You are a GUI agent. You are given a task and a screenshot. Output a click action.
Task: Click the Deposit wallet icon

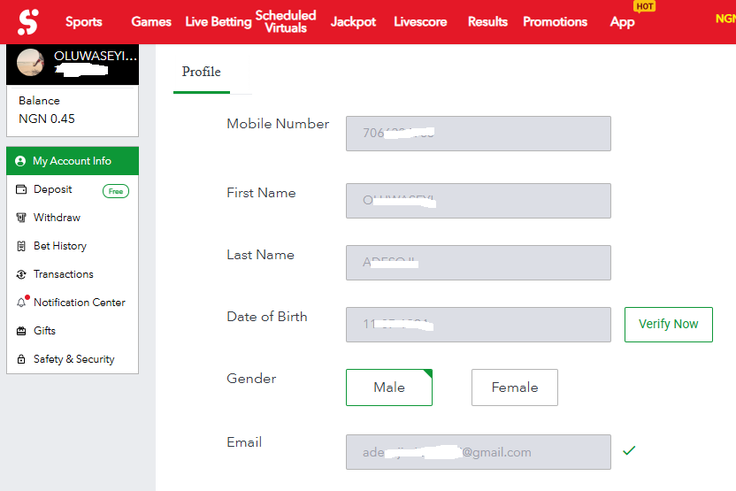point(21,189)
